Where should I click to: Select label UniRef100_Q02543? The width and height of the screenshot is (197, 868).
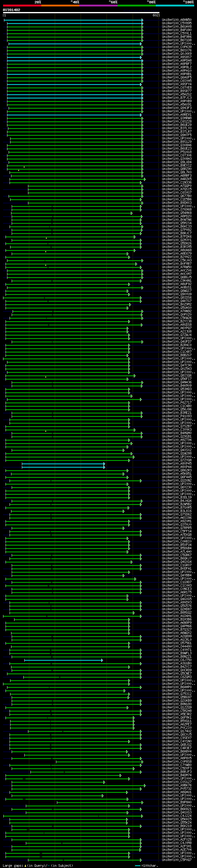pos(177,369)
